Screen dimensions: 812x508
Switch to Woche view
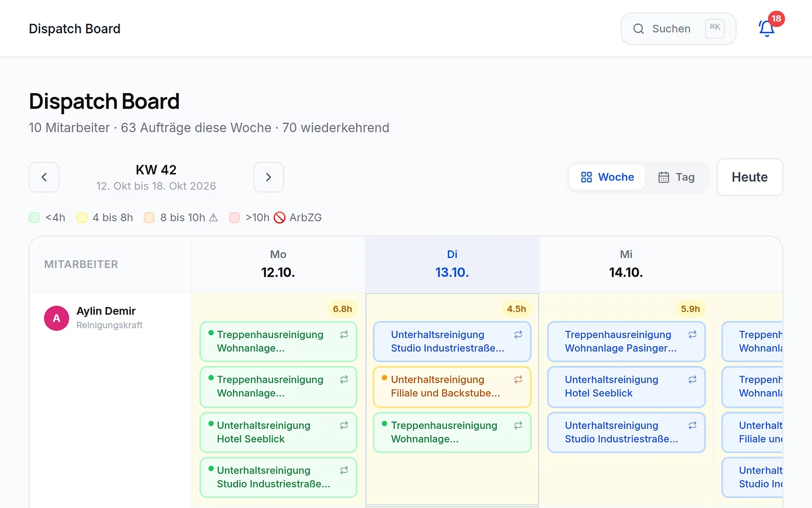607,177
